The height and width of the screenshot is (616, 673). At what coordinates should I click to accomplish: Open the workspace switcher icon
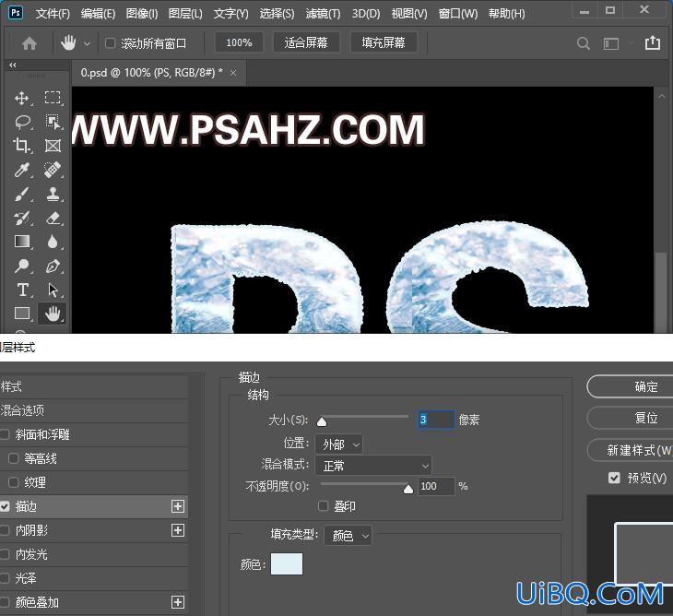click(x=610, y=43)
